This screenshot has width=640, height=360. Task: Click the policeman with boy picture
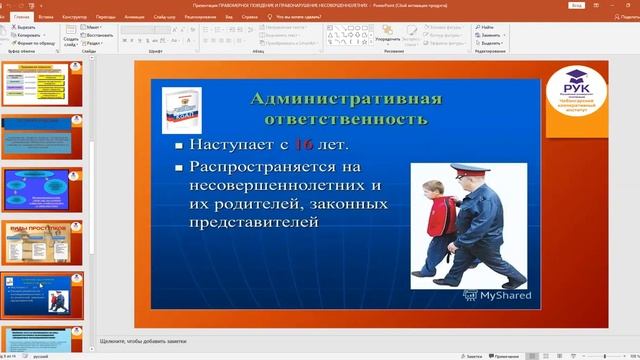(x=469, y=226)
